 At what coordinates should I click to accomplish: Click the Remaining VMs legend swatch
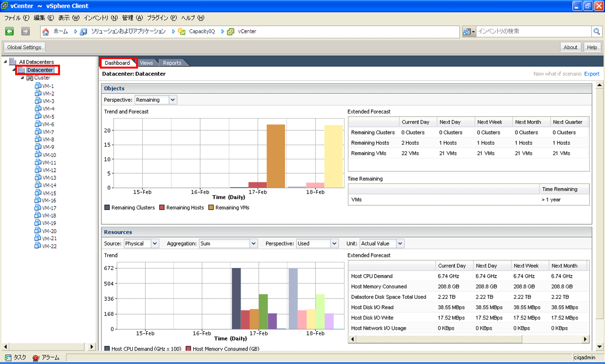(211, 208)
